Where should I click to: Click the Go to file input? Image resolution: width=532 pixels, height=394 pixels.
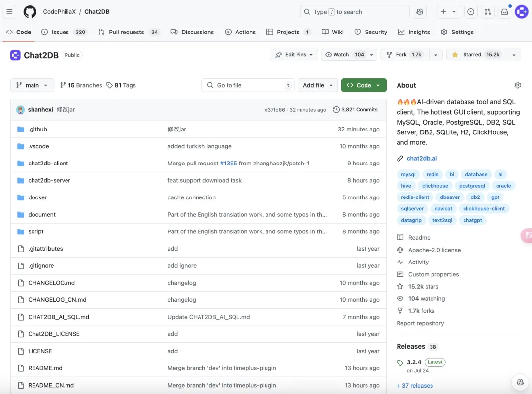coord(248,85)
